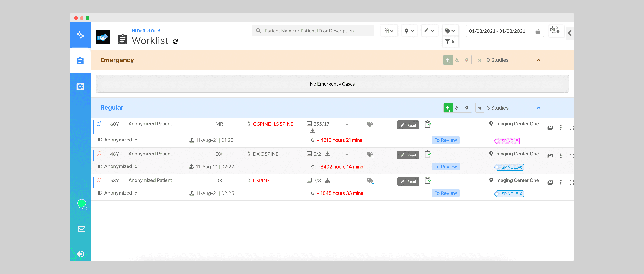
Task: Open the settings gear tab in sidebar
Action: (x=80, y=86)
